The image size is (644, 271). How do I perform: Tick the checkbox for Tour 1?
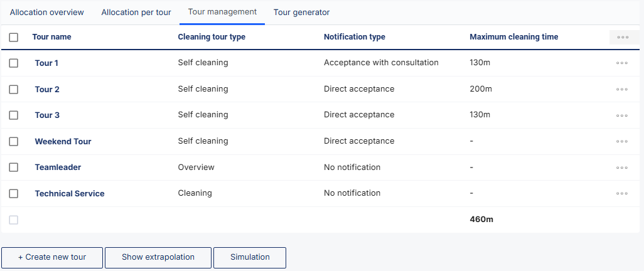14,63
